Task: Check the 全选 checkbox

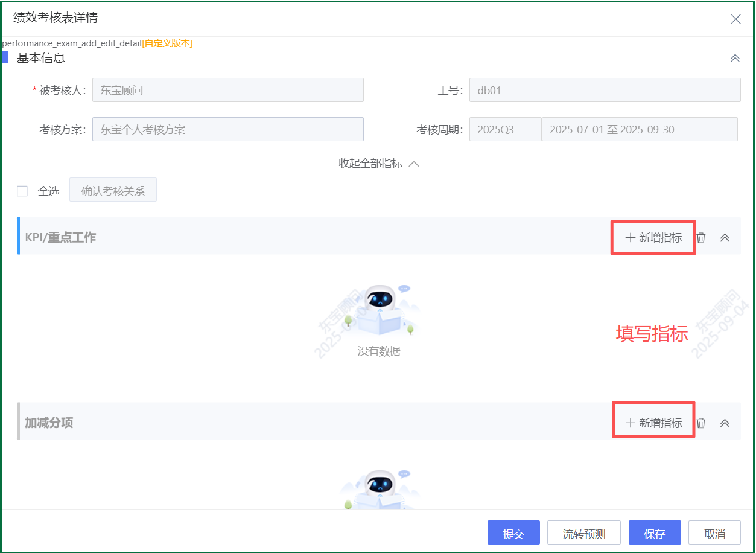Action: click(22, 191)
